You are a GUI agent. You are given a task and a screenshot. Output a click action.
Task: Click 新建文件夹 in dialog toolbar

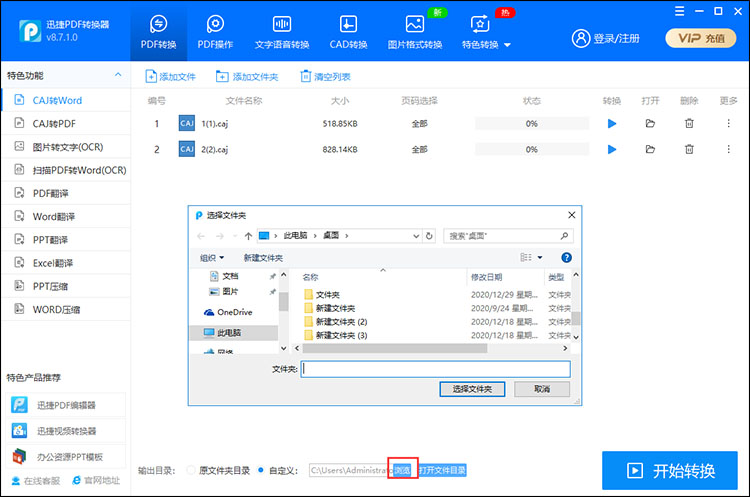pyautogui.click(x=263, y=258)
